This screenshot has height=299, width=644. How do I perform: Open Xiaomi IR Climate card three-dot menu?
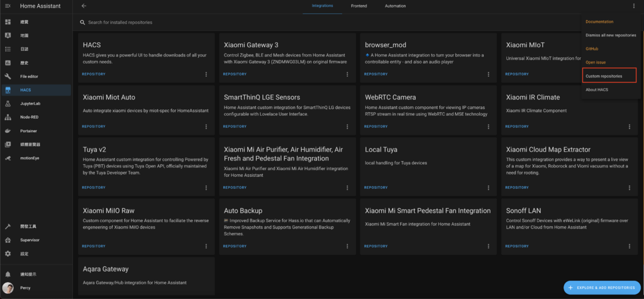(629, 127)
